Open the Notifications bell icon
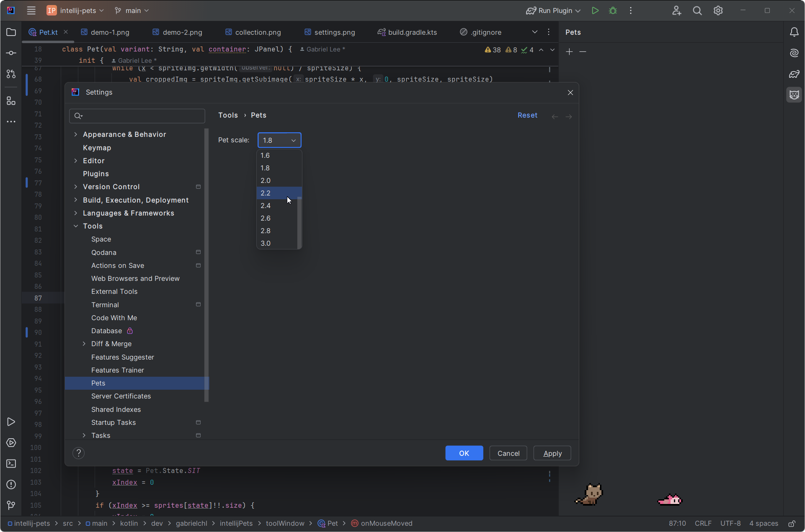 795,32
